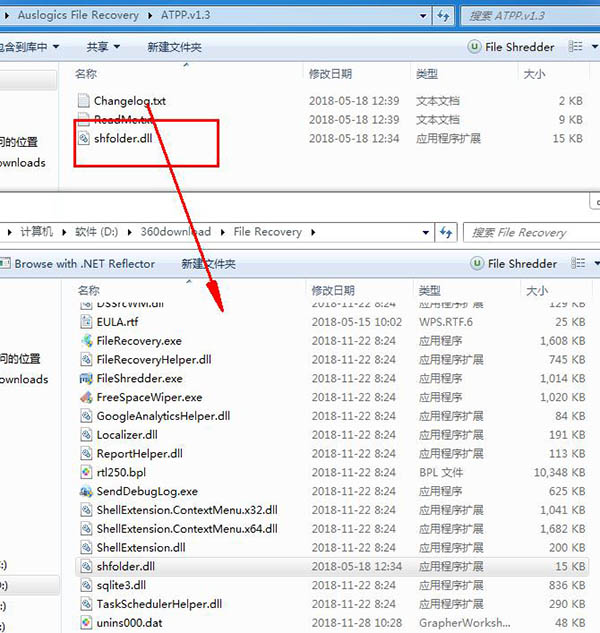Select shfolder.dll in the lower file list
The height and width of the screenshot is (633, 600).
pyautogui.click(x=125, y=567)
